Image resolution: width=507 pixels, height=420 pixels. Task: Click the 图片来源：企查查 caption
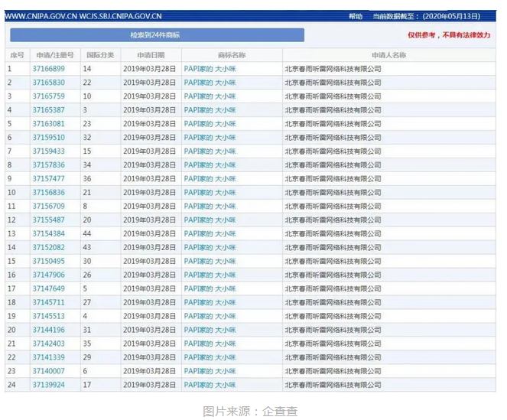tap(250, 412)
